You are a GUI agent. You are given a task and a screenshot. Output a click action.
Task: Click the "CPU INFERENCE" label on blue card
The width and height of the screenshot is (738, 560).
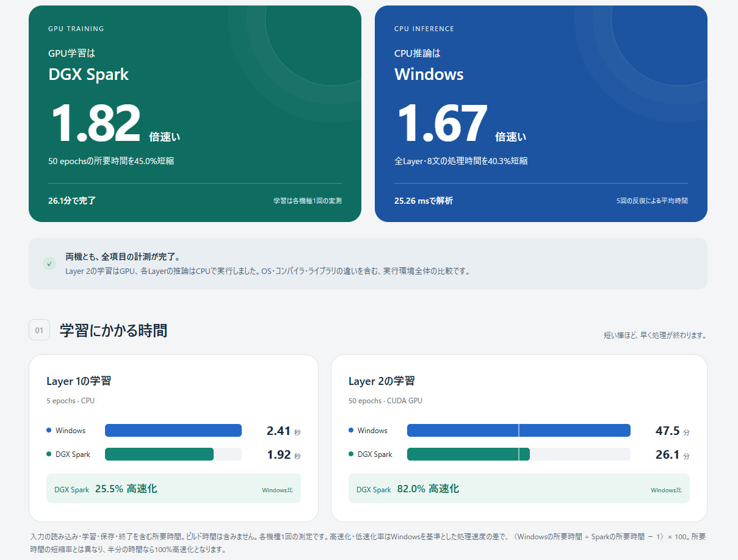click(424, 29)
